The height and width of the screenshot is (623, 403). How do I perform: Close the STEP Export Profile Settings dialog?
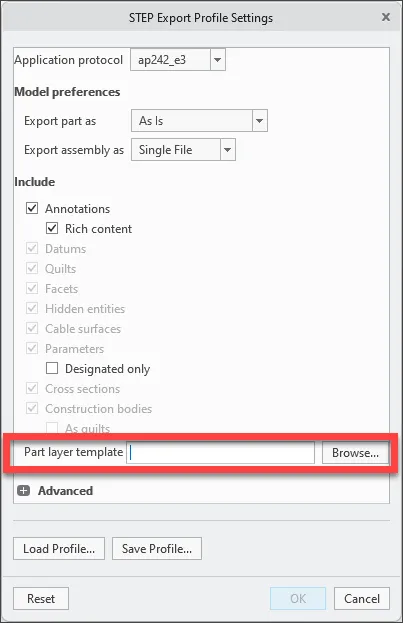click(x=386, y=17)
